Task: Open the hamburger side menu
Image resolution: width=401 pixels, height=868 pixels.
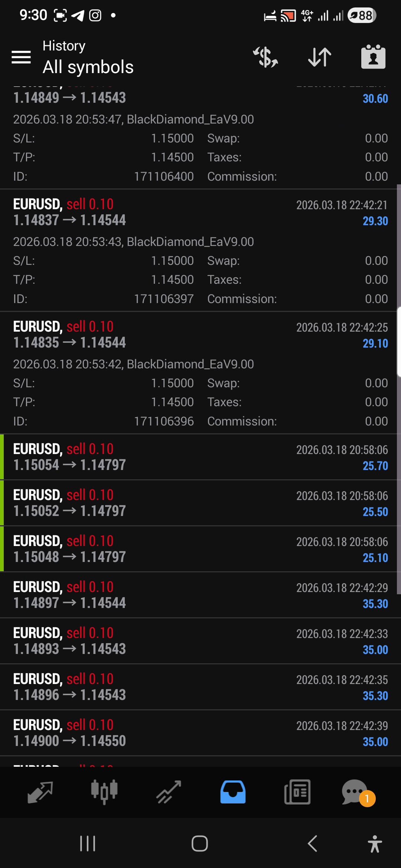Action: tap(21, 57)
